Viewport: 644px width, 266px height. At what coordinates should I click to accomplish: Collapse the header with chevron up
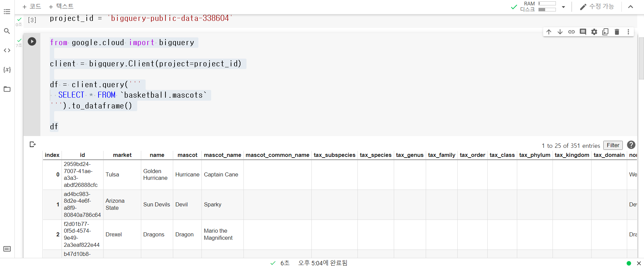coord(631,7)
